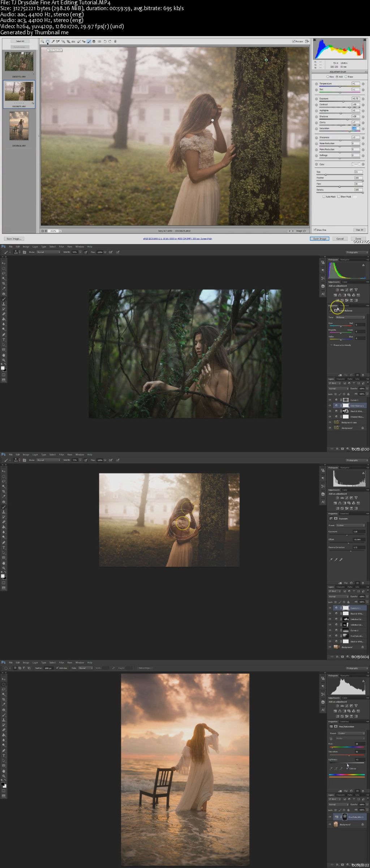
Task: Rotate image counterclockwise in Camera Raw toolbar
Action: 105,42
